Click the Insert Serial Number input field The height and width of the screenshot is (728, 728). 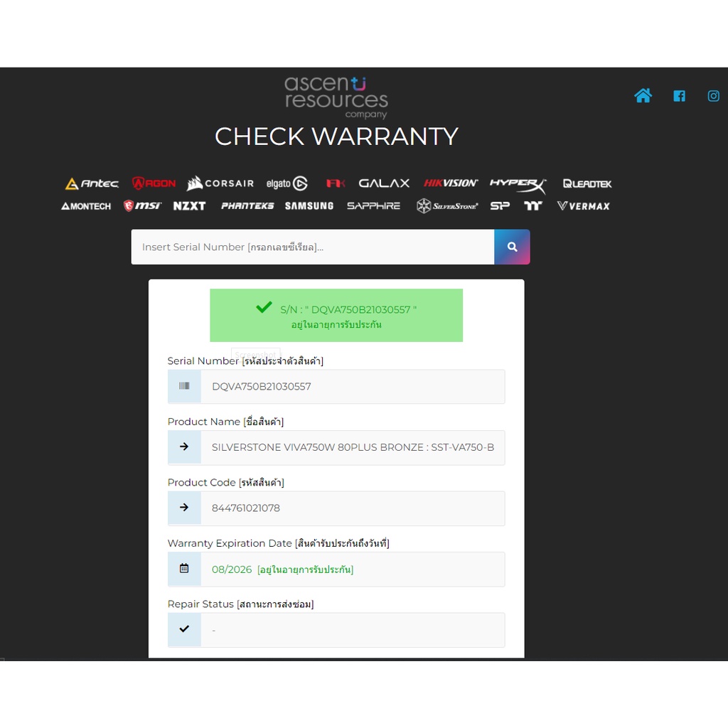click(x=313, y=247)
